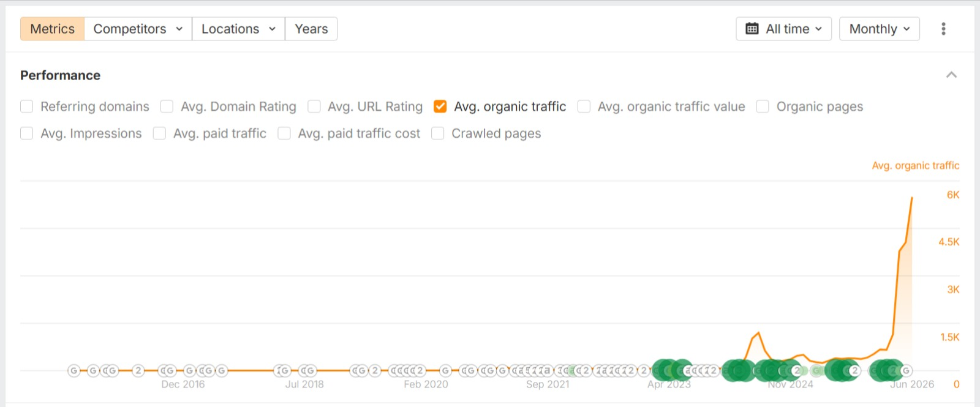Click the last G marker near Jun 2026
The height and width of the screenshot is (407, 980).
906,370
